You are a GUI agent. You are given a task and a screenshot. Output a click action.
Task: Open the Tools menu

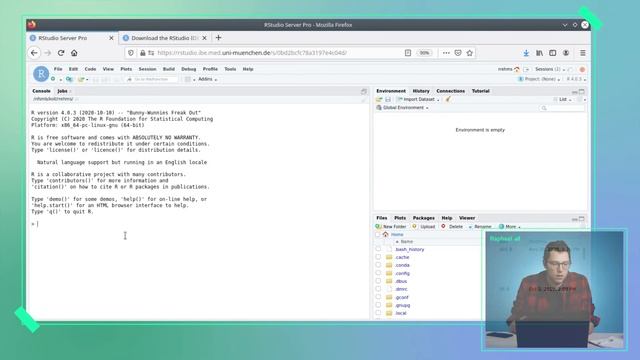[230, 69]
